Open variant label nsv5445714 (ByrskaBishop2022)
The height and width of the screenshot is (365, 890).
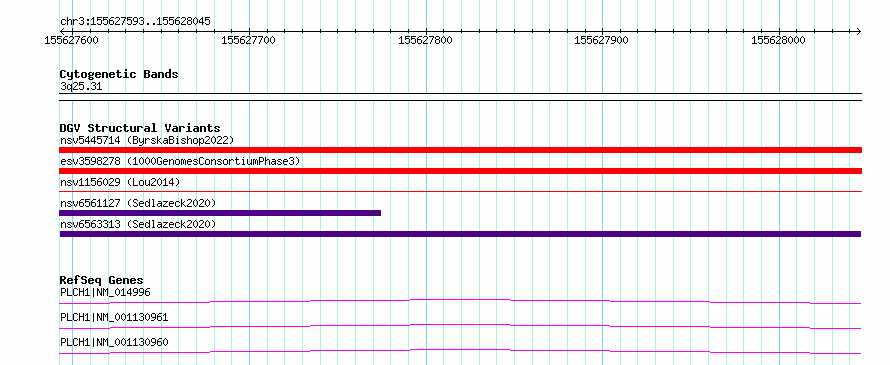tap(147, 140)
